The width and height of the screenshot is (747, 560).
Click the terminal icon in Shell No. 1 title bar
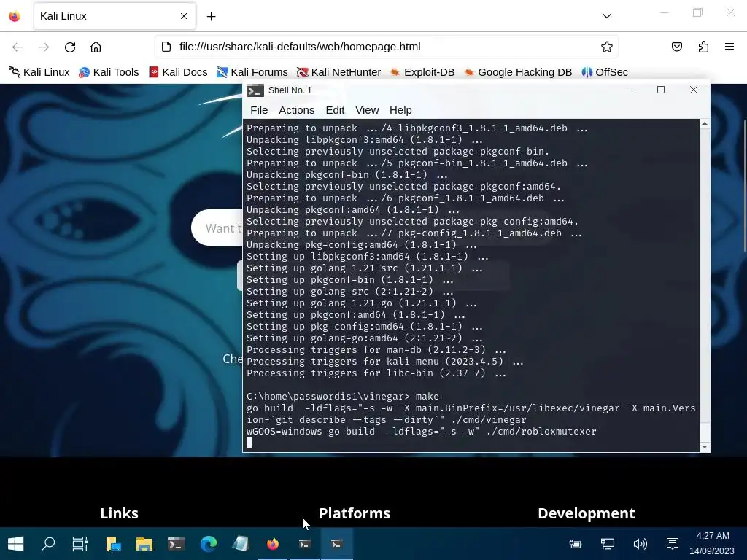coord(255,90)
